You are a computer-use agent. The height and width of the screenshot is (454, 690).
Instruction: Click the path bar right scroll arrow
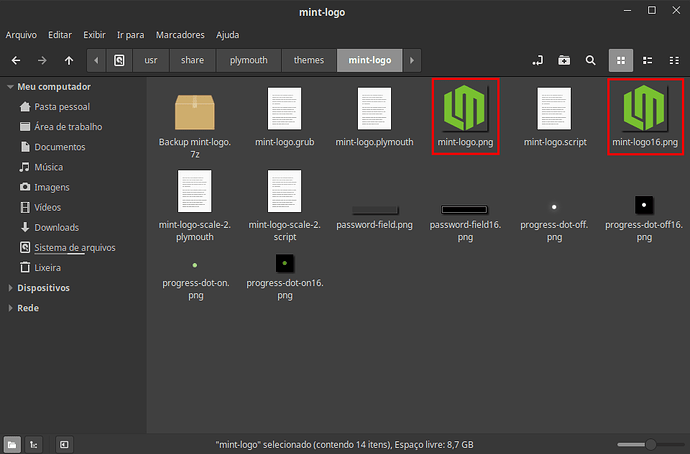pyautogui.click(x=412, y=60)
